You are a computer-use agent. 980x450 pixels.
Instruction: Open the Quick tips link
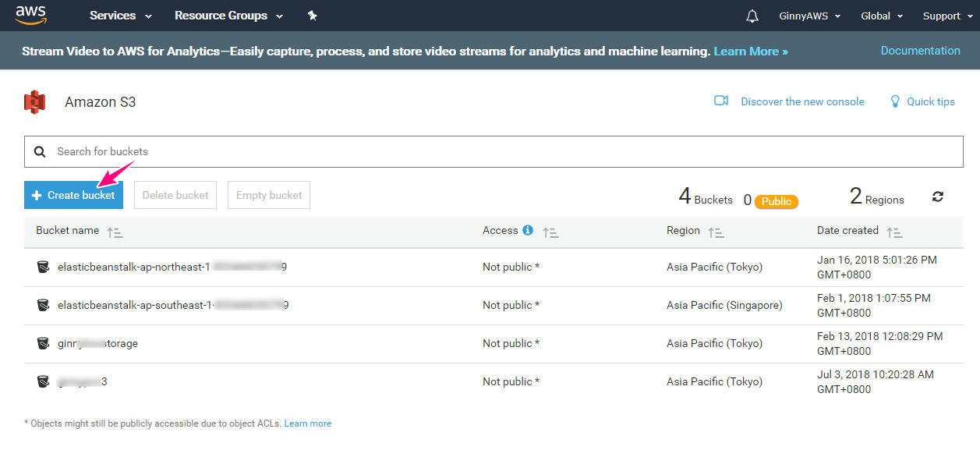pyautogui.click(x=931, y=101)
